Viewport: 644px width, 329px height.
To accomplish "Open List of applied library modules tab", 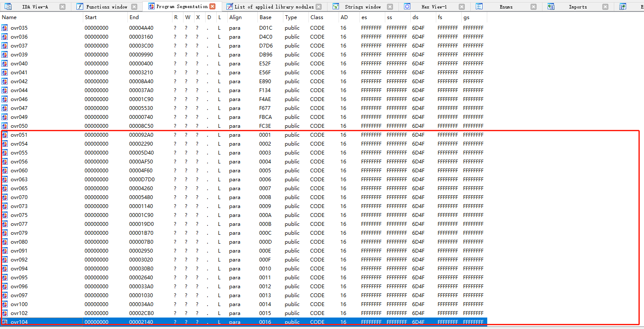I will click(274, 7).
